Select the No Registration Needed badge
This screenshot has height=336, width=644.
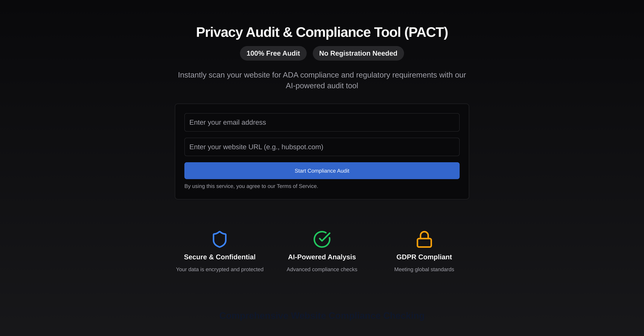[x=358, y=53]
